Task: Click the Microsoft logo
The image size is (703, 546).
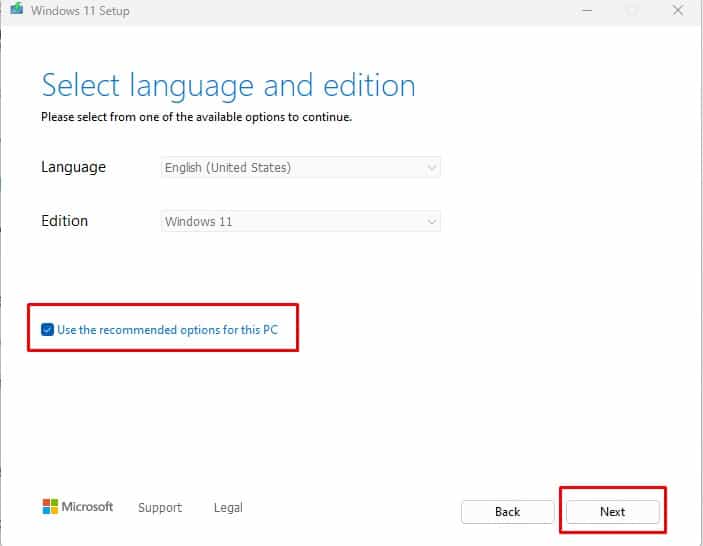Action: 78,507
